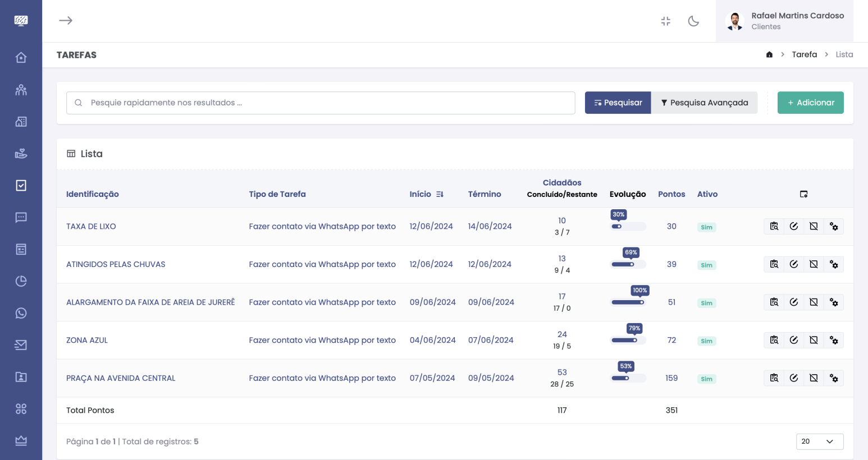Click crossed-square icon for ALARGAMENTO DA FAIXA row
Viewport: 868px width, 460px height.
coord(814,302)
